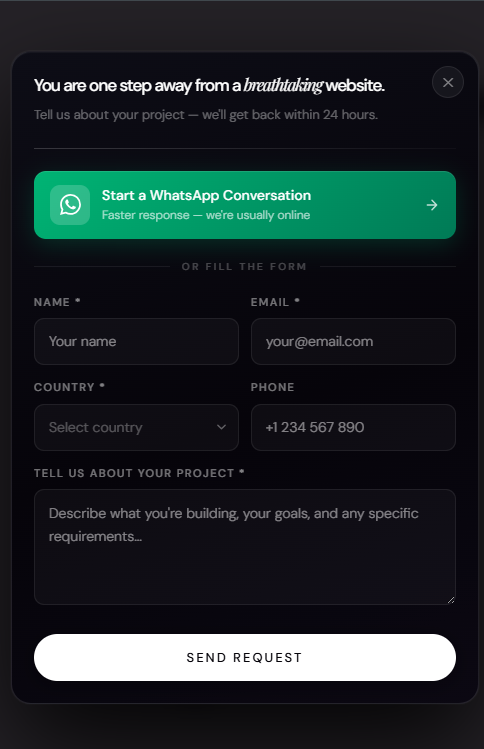Screen dimensions: 484x749
Task: Open Start a WhatsApp Conversation link
Action: click(245, 205)
